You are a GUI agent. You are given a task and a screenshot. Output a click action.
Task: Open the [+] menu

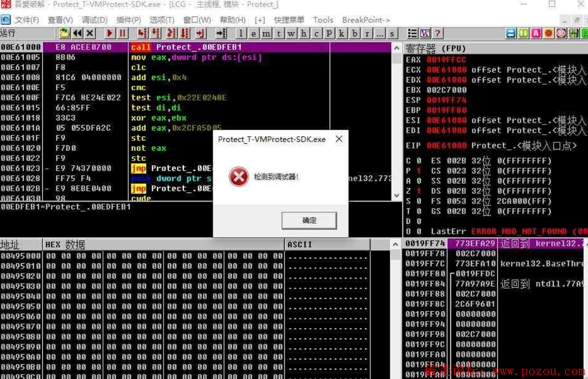click(259, 20)
